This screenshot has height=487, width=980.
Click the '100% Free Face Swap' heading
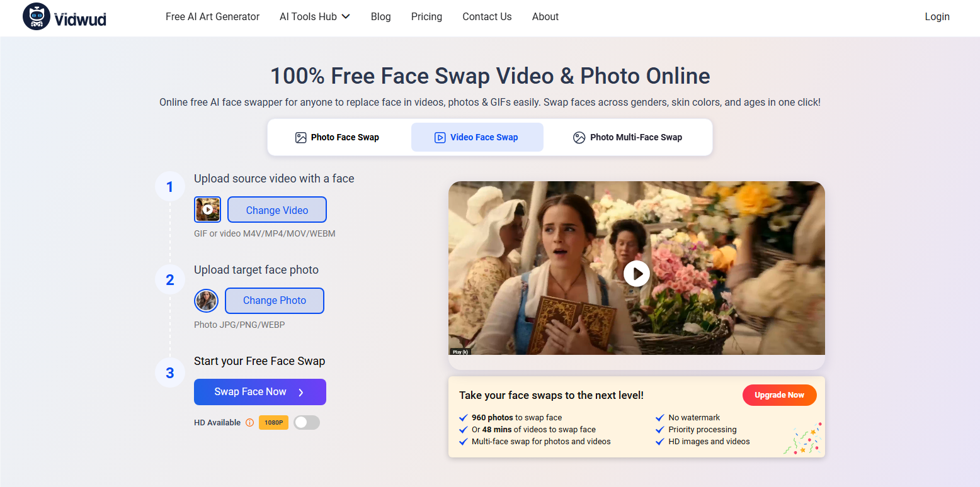pyautogui.click(x=490, y=76)
